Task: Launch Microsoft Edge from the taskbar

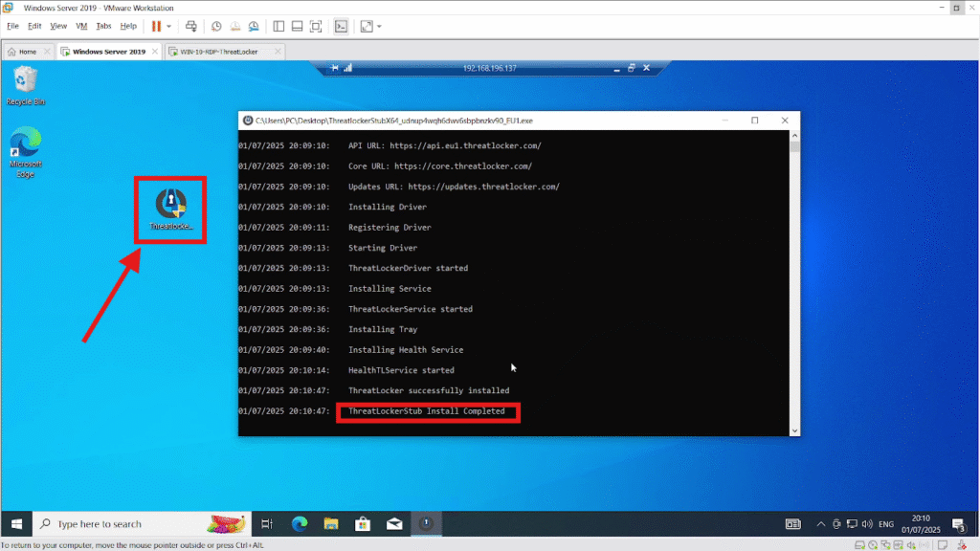Action: pyautogui.click(x=300, y=524)
